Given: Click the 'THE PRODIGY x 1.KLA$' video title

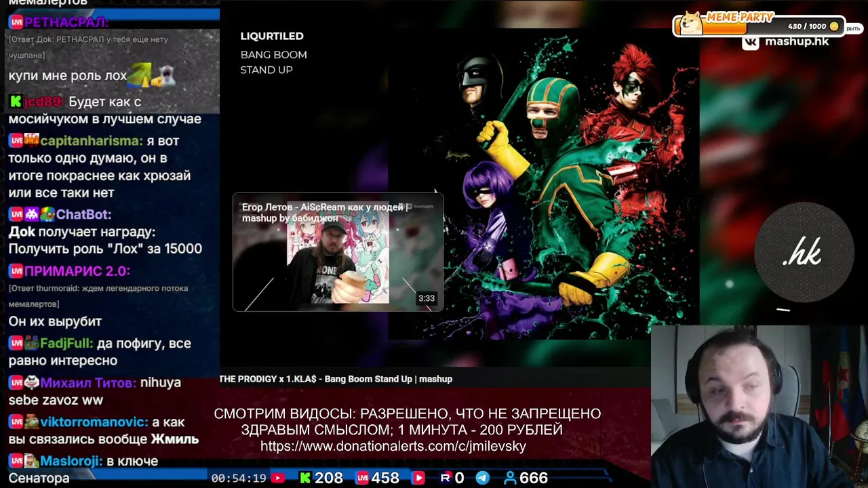Looking at the screenshot, I should [336, 379].
